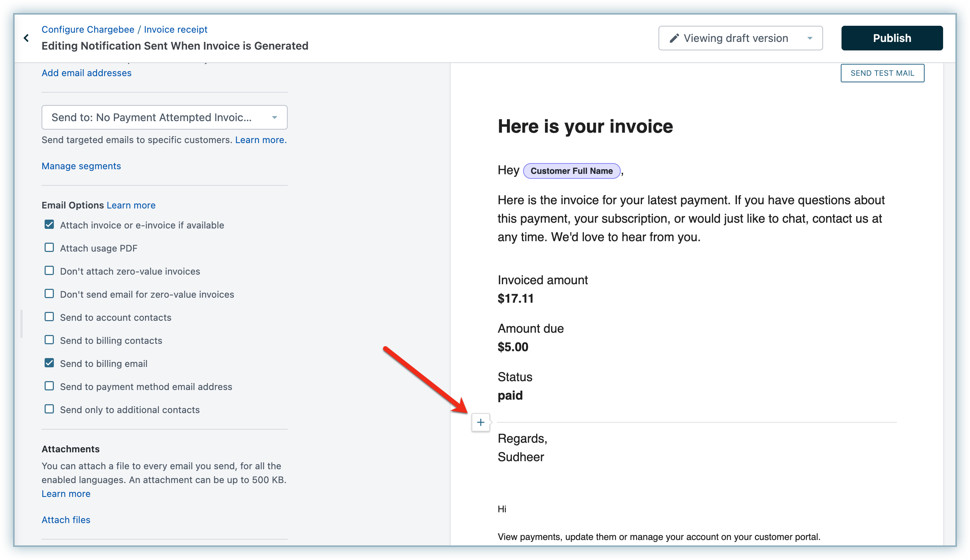Expand the Send to segment dropdown

(164, 117)
